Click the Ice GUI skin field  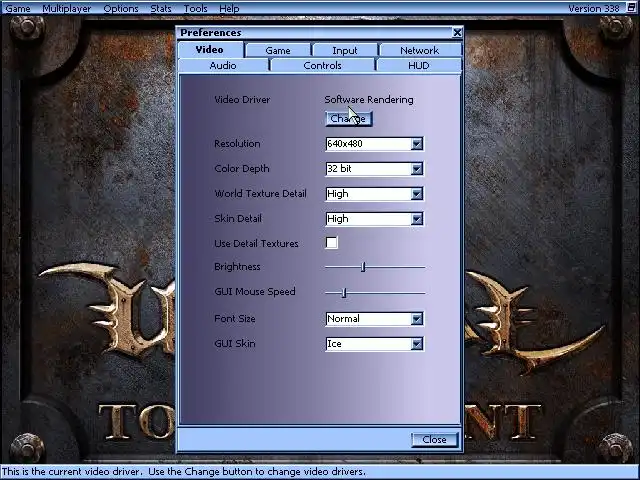tap(368, 344)
